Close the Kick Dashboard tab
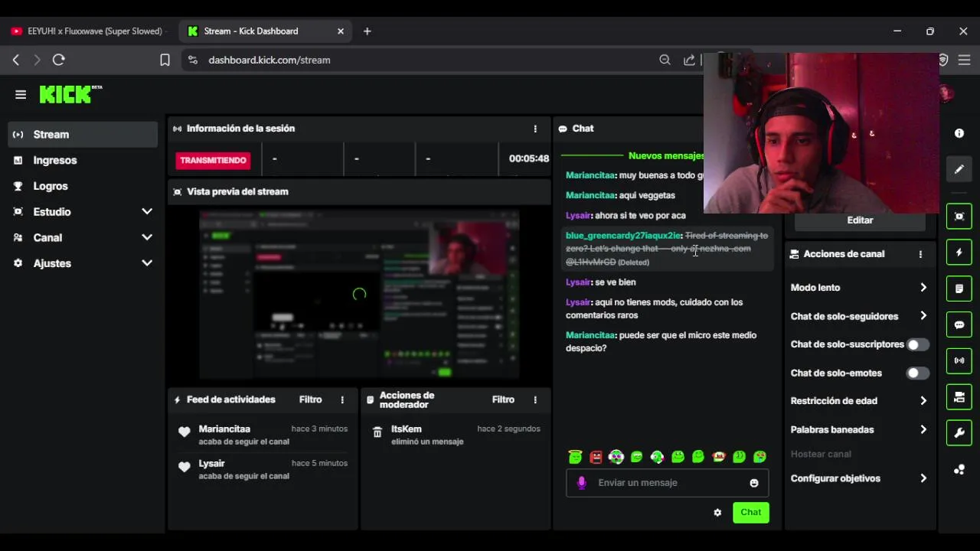The width and height of the screenshot is (980, 551). pyautogui.click(x=341, y=31)
